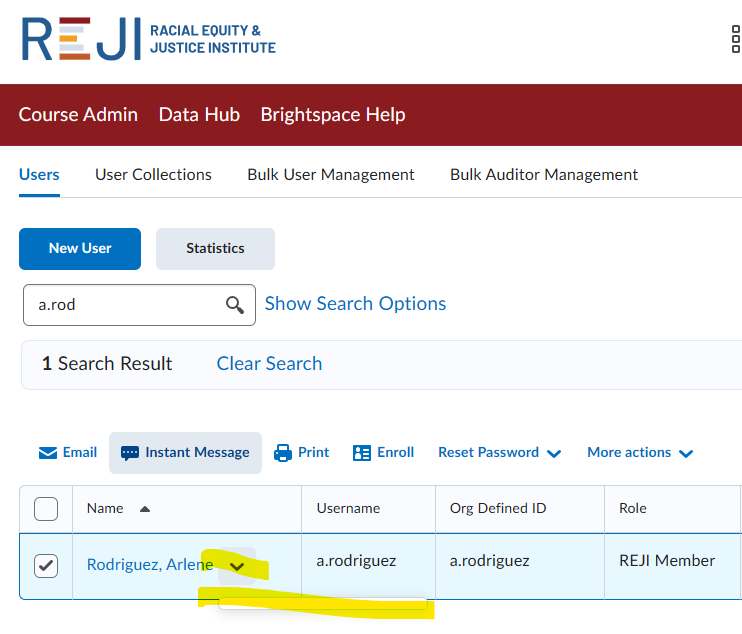Click the New User button
Viewport: 742px width, 634px height.
[x=80, y=249]
